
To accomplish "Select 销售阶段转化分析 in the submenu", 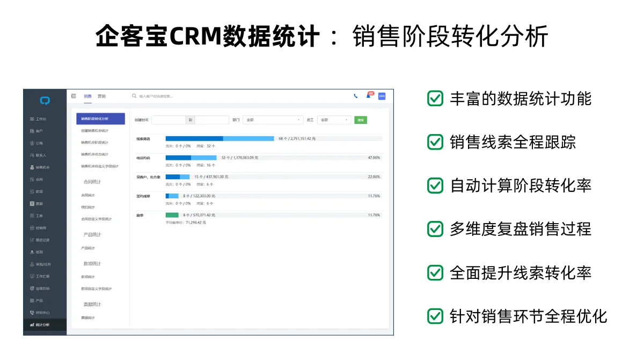I will coord(101,119).
